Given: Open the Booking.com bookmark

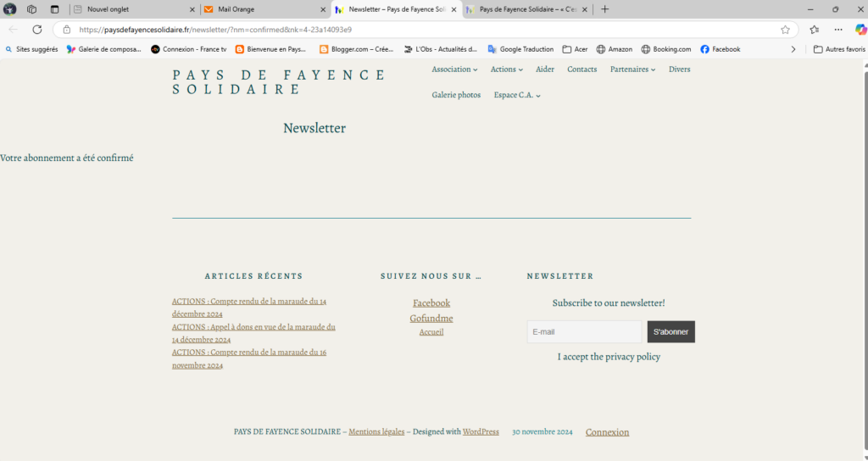Looking at the screenshot, I should pyautogui.click(x=666, y=49).
